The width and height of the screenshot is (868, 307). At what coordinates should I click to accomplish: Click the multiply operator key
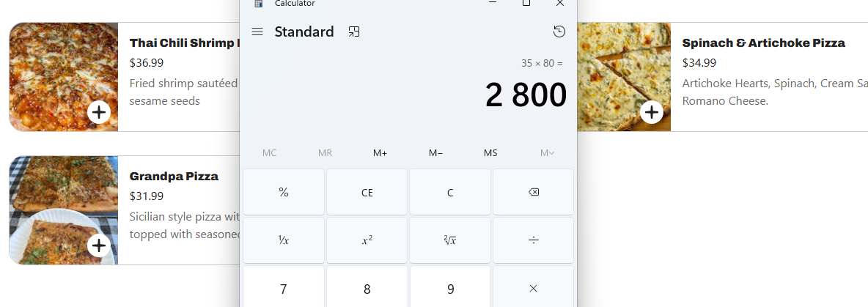pos(533,288)
